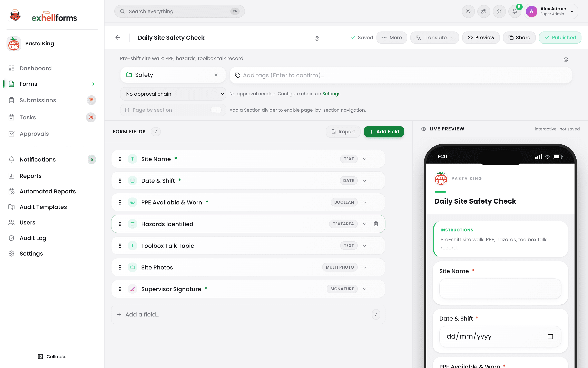The width and height of the screenshot is (588, 368).
Task: Grab the Hazards Identified drag handle
Action: [120, 224]
